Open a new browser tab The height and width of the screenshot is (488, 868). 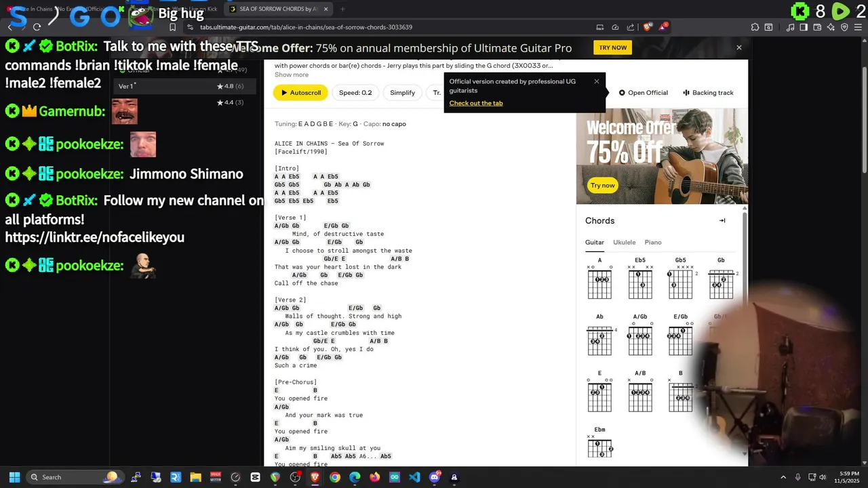coord(342,9)
